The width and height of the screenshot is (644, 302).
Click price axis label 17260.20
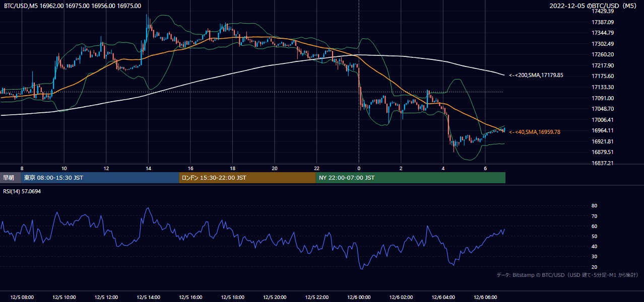602,54
